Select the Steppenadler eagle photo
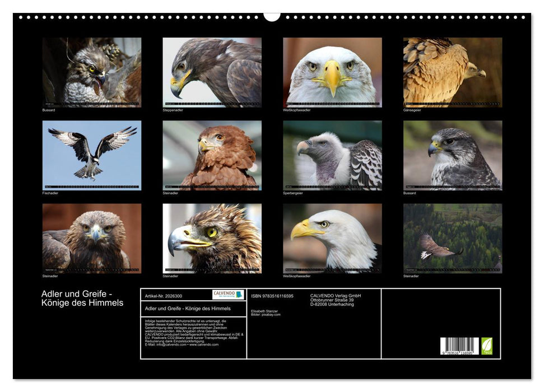 tap(212, 72)
